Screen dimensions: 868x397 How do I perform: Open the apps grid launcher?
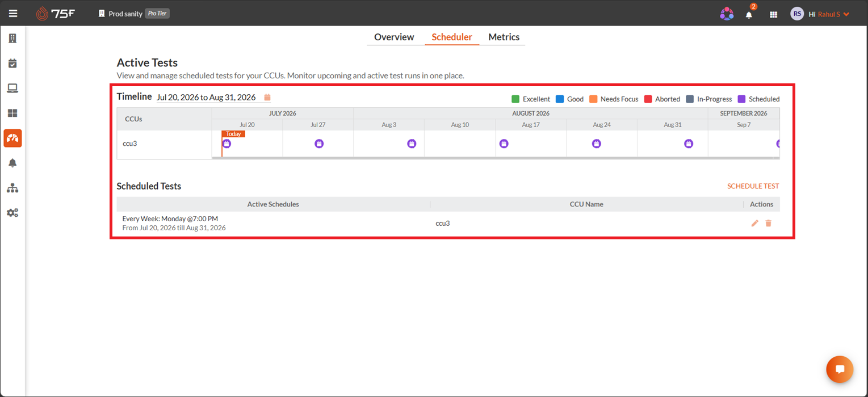pyautogui.click(x=773, y=14)
